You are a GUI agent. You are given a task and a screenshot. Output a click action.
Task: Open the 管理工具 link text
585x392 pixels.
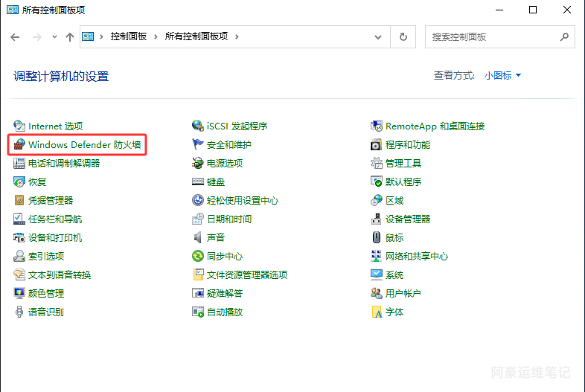(x=403, y=163)
